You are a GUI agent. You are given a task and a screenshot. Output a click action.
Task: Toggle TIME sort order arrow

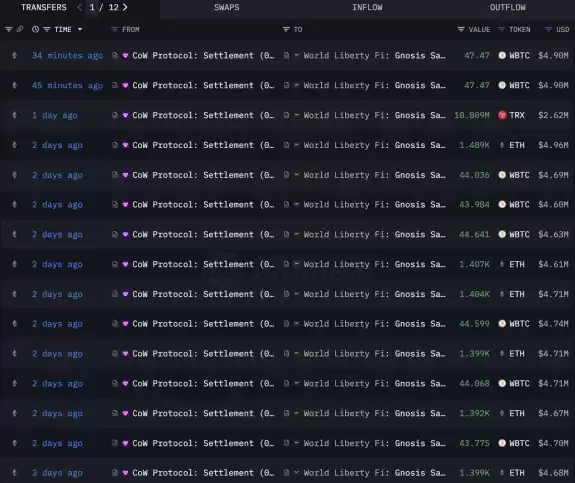pos(80,29)
